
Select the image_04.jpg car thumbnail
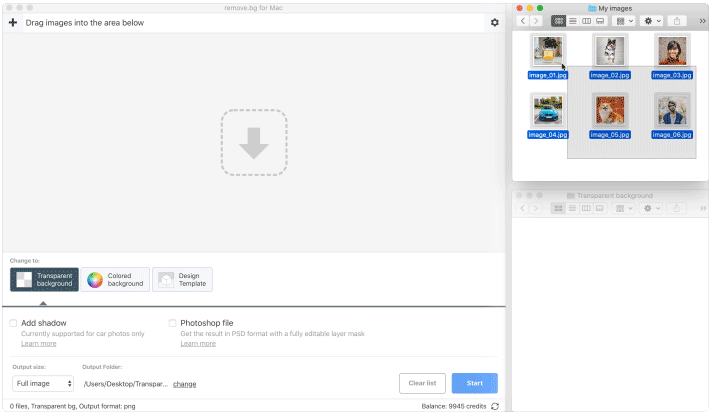[547, 108]
